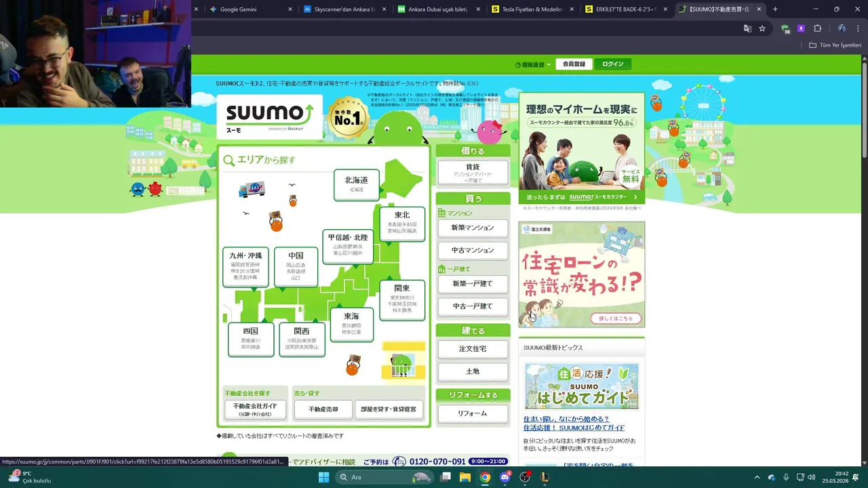This screenshot has width=868, height=488.
Task: Open the Chrome three-dot menu
Action: click(x=857, y=28)
